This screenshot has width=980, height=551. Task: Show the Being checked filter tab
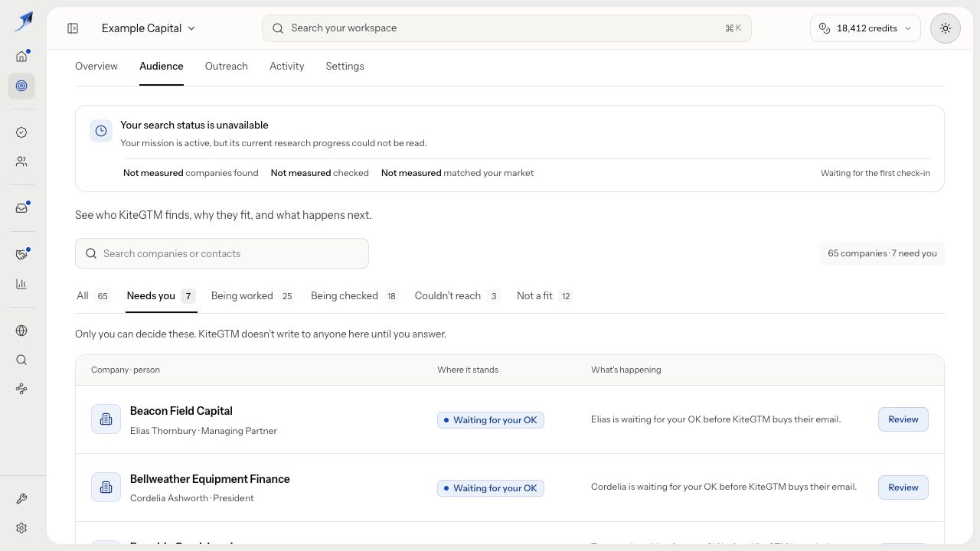pyautogui.click(x=354, y=296)
